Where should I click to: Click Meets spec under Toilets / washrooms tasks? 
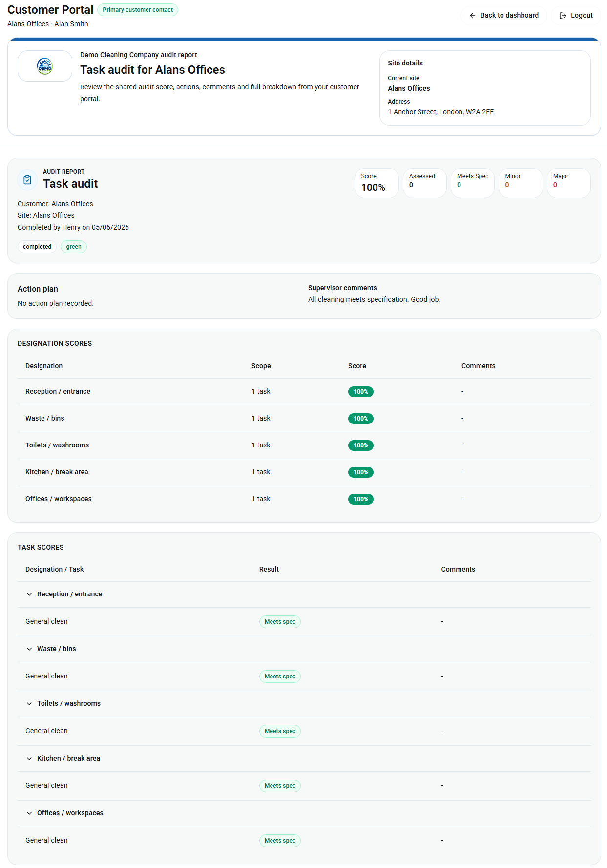click(x=280, y=731)
